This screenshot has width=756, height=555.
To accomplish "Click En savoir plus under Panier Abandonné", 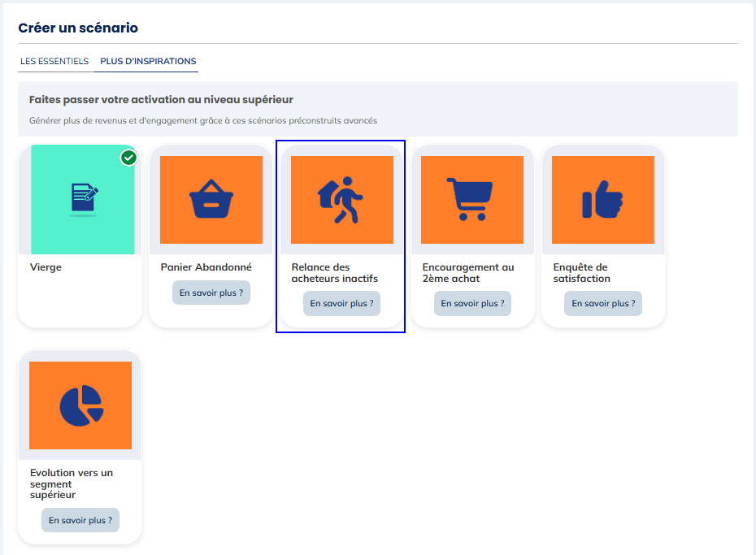I will pyautogui.click(x=211, y=292).
